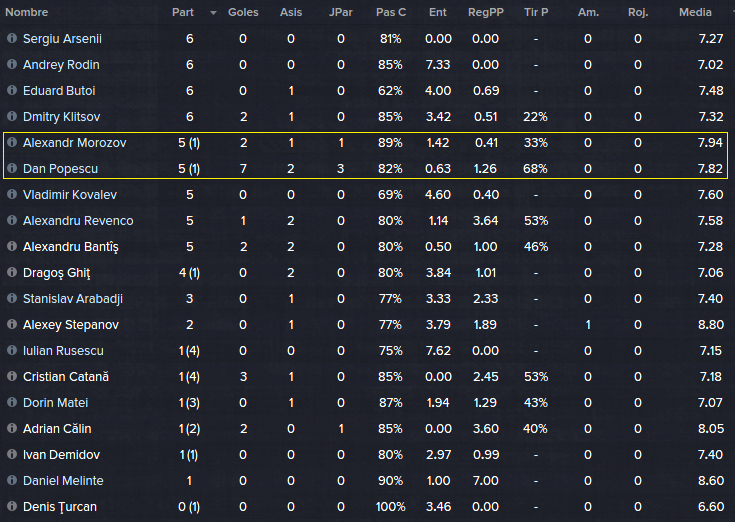Select Andrey Rodin player name
The image size is (735, 522).
[61, 65]
